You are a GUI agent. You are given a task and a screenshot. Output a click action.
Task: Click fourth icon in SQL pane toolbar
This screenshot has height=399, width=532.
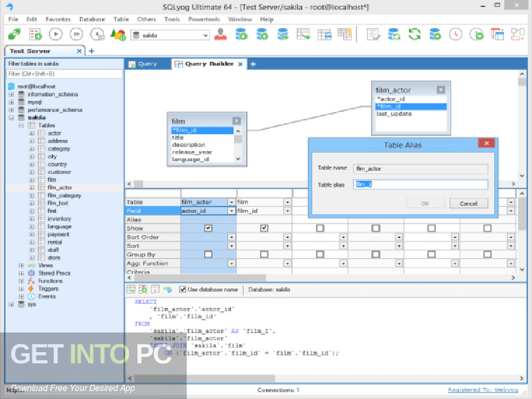tap(168, 289)
